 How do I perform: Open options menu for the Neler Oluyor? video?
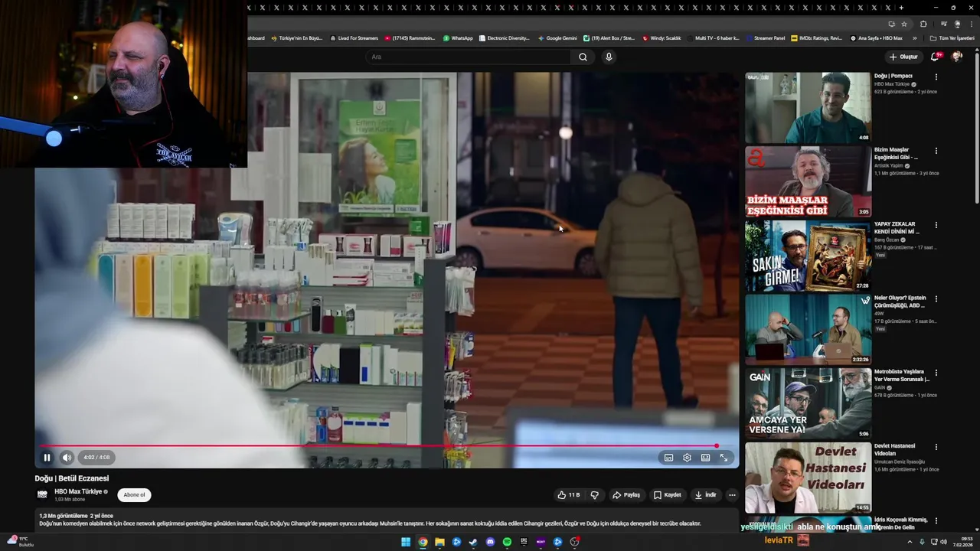pyautogui.click(x=936, y=298)
